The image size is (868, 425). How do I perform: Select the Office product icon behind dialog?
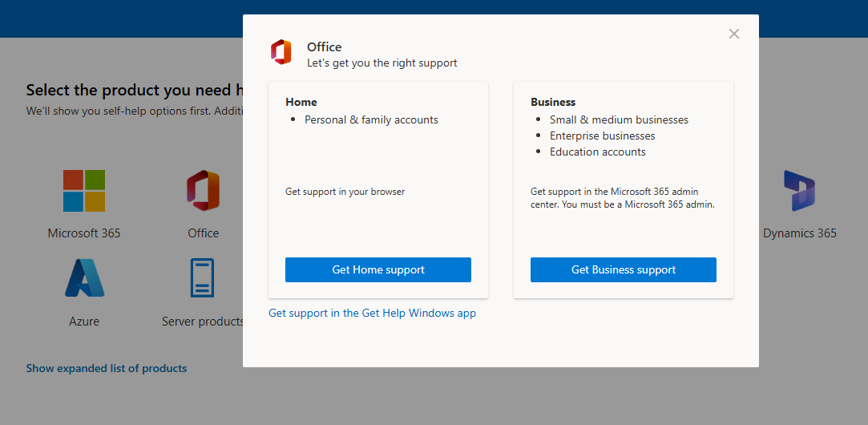point(203,191)
